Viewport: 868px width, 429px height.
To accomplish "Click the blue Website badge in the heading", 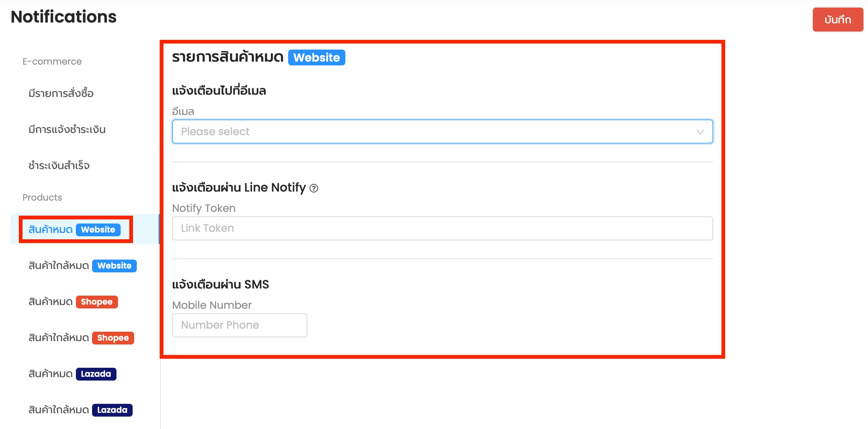I will click(x=316, y=57).
